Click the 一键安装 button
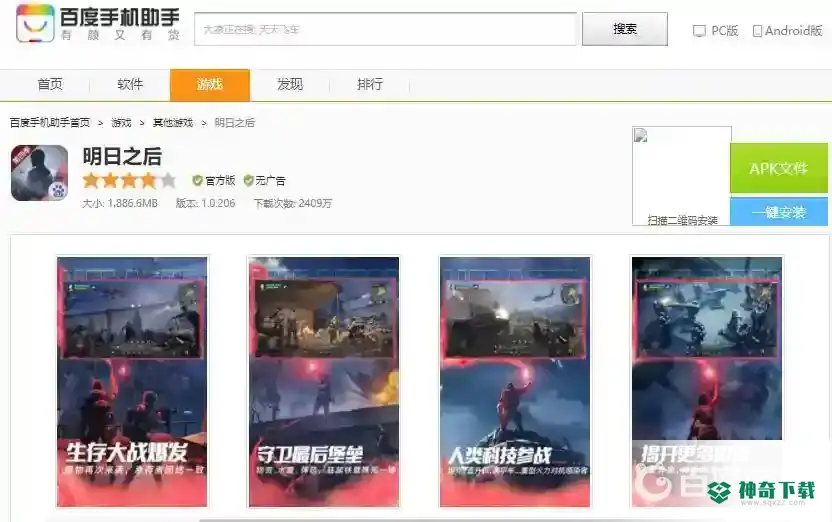 778,212
